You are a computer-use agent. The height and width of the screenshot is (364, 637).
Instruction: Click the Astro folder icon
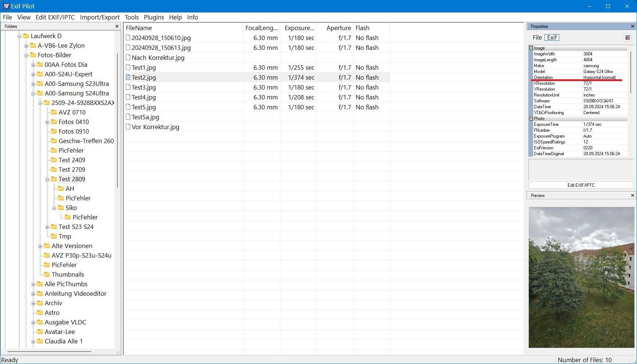coord(40,313)
